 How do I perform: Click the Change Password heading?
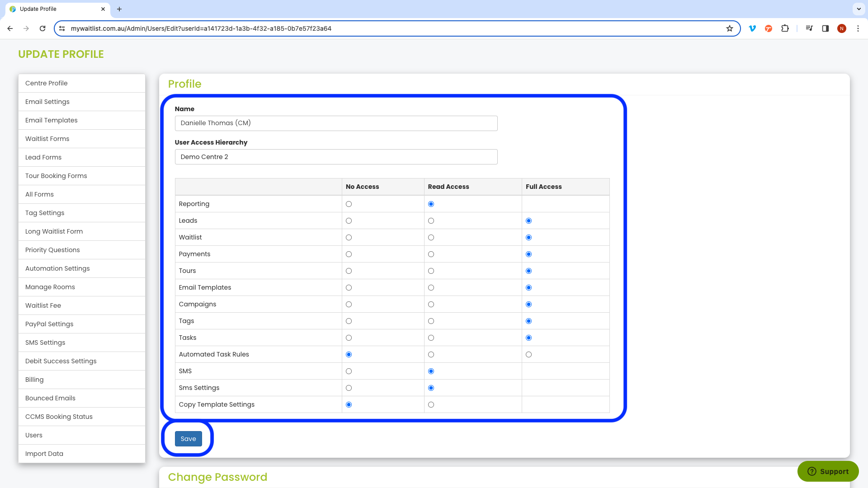(x=217, y=477)
